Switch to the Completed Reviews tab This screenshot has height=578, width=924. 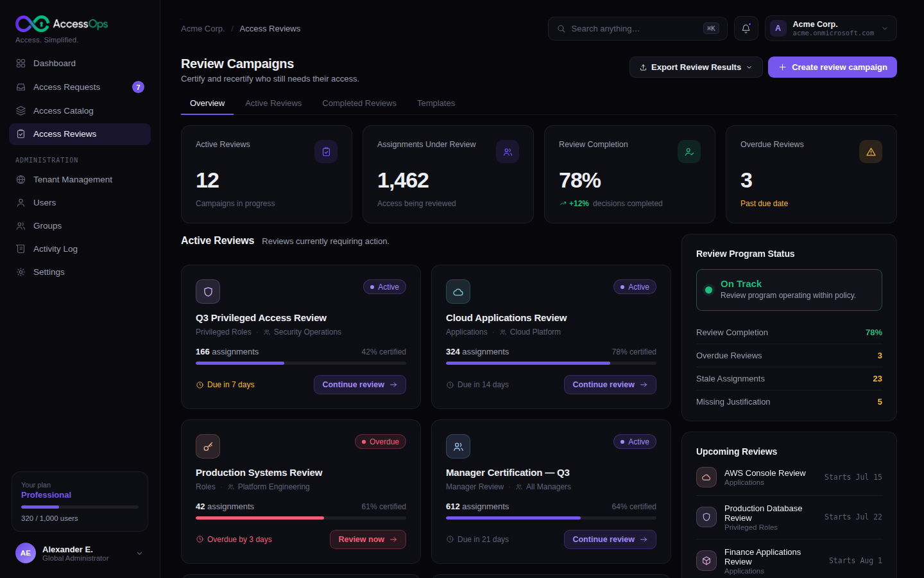tap(359, 103)
